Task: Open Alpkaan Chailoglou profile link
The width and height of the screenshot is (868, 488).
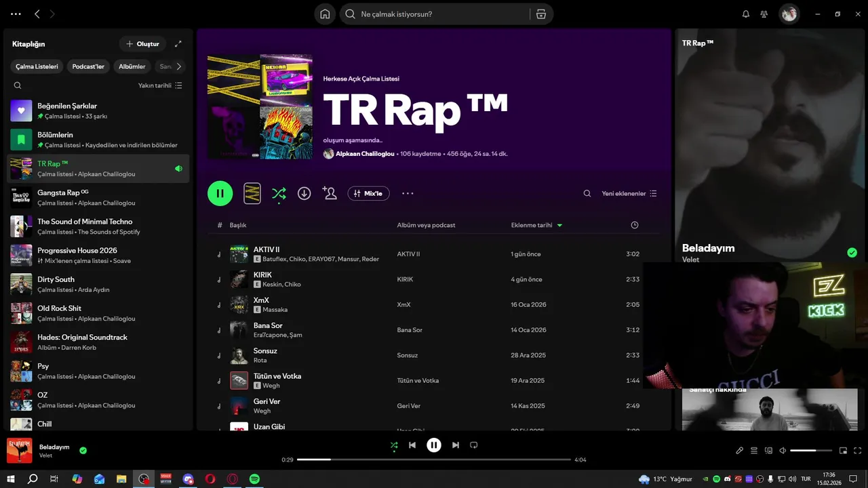Action: click(x=366, y=154)
